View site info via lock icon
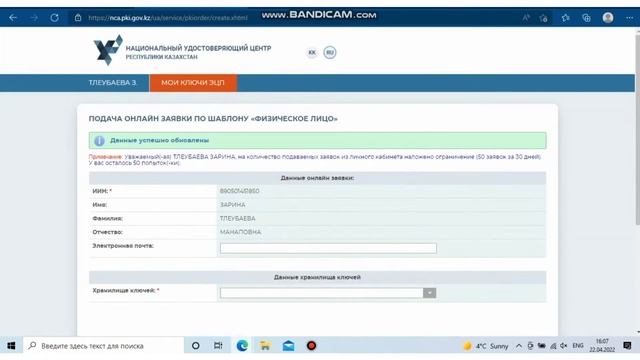 coord(78,18)
